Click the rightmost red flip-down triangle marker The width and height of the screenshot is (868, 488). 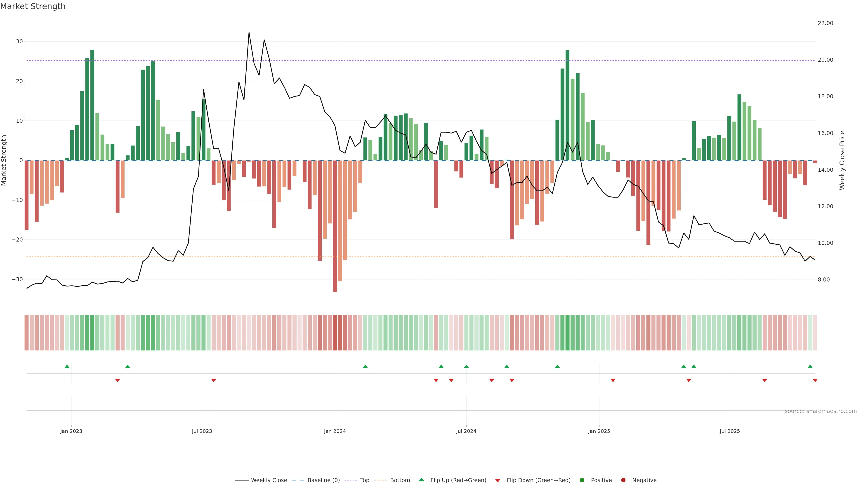815,380
